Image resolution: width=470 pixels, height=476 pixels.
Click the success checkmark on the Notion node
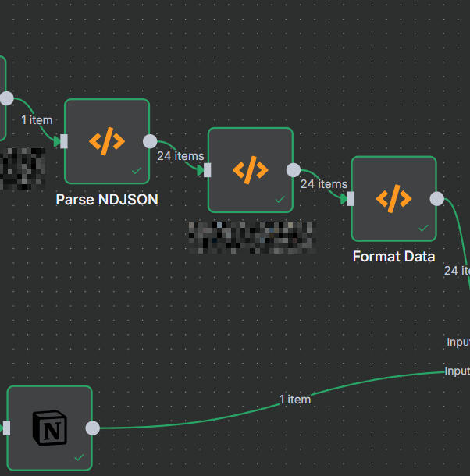[79, 457]
